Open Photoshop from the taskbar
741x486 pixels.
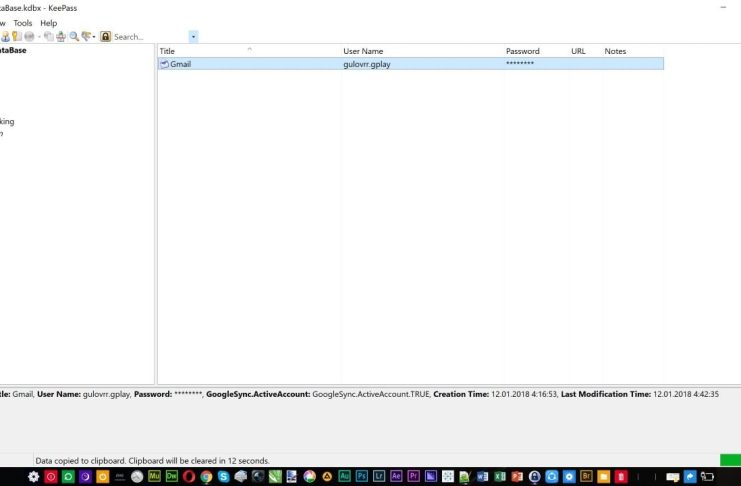(362, 477)
